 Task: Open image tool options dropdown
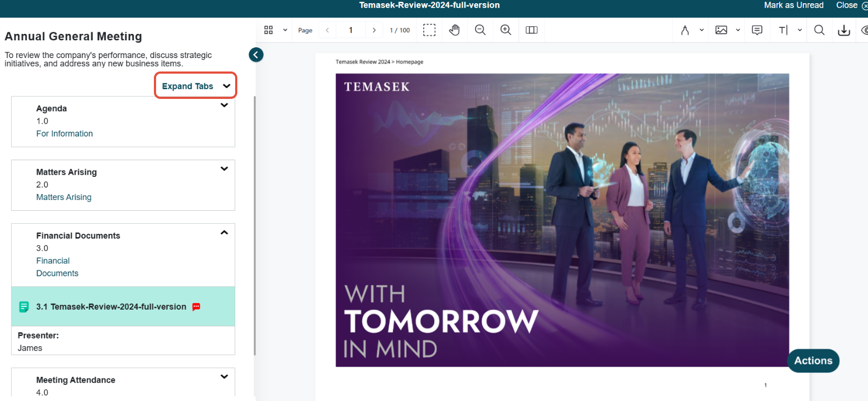(x=738, y=30)
